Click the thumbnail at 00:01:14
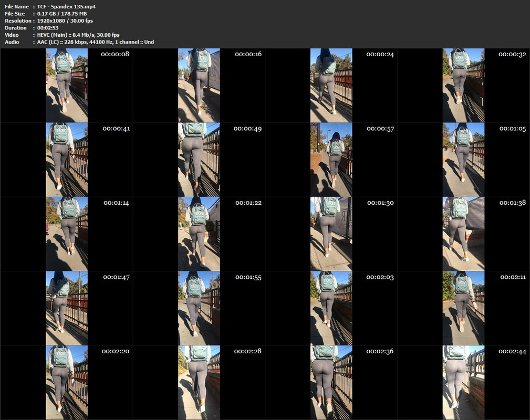The width and height of the screenshot is (530, 420). click(67, 234)
